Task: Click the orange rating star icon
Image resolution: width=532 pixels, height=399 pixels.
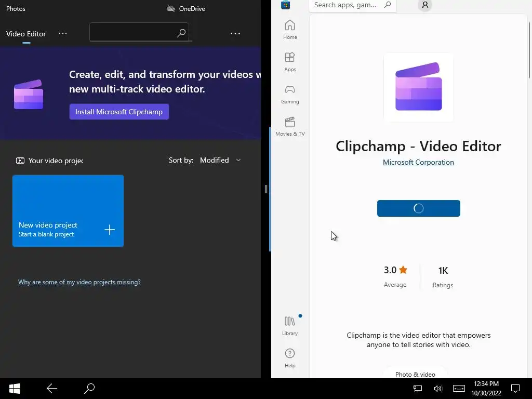Action: (x=403, y=270)
